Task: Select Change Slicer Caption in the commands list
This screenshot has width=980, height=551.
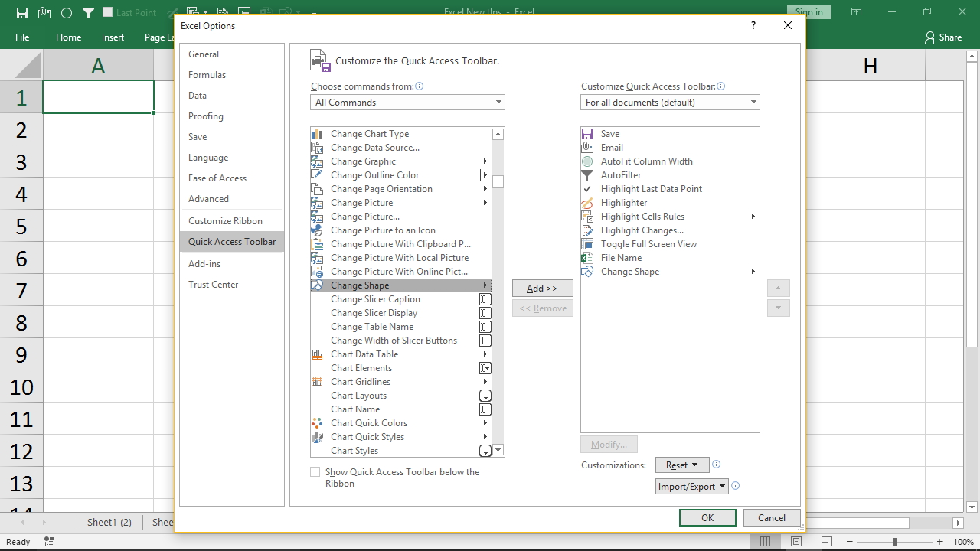Action: (401, 299)
